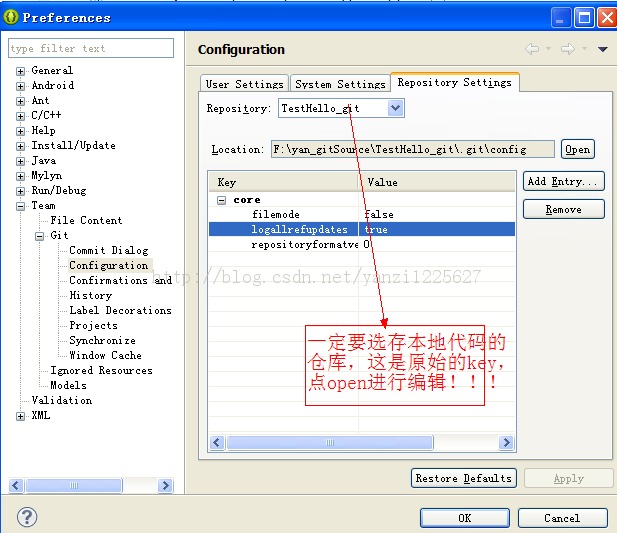
Task: Expand the Help tree node
Action: (x=20, y=131)
